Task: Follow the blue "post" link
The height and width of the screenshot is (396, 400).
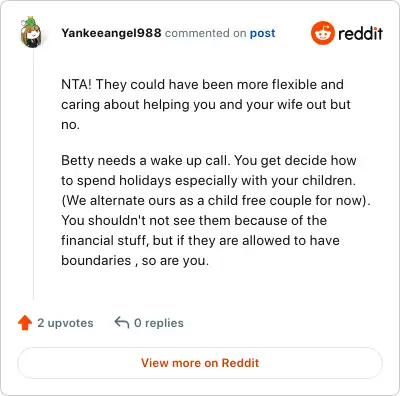Action: pyautogui.click(x=263, y=33)
